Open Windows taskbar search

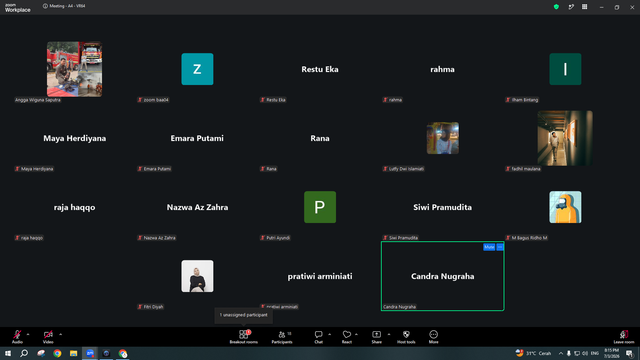pyautogui.click(x=24, y=353)
